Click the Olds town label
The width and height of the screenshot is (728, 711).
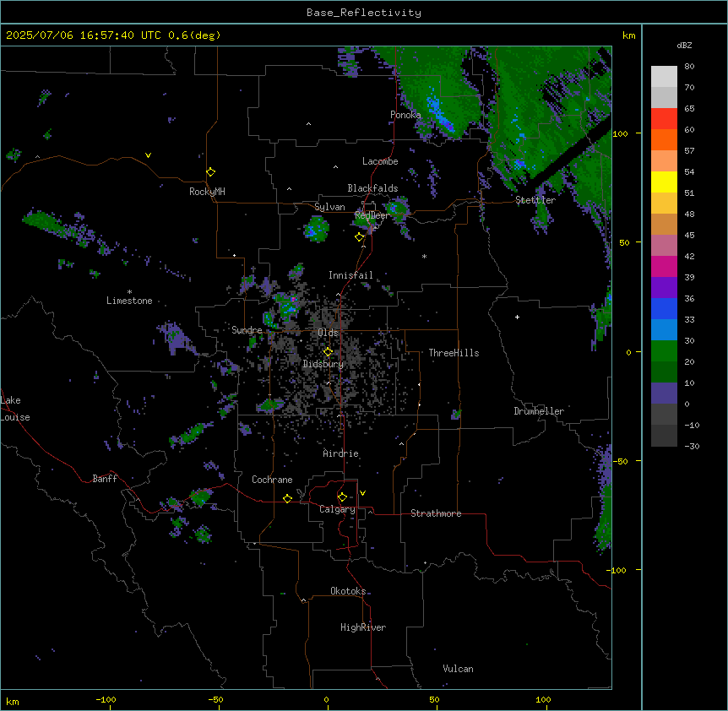point(328,333)
